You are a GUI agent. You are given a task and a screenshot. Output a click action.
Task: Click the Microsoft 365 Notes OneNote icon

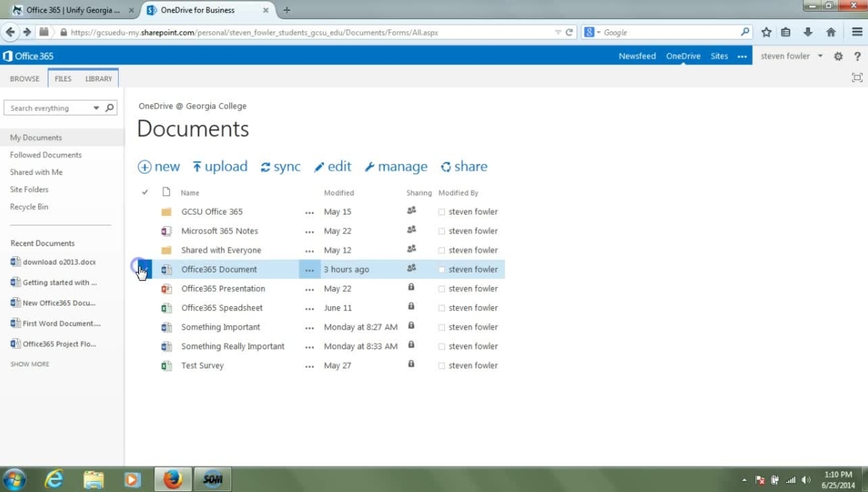166,231
